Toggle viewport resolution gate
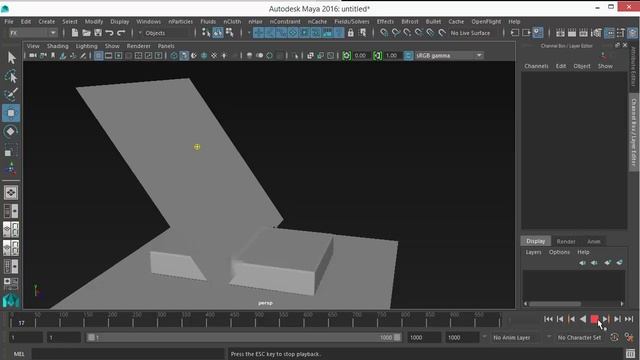Viewport: 640px width, 360px height. tap(118, 56)
